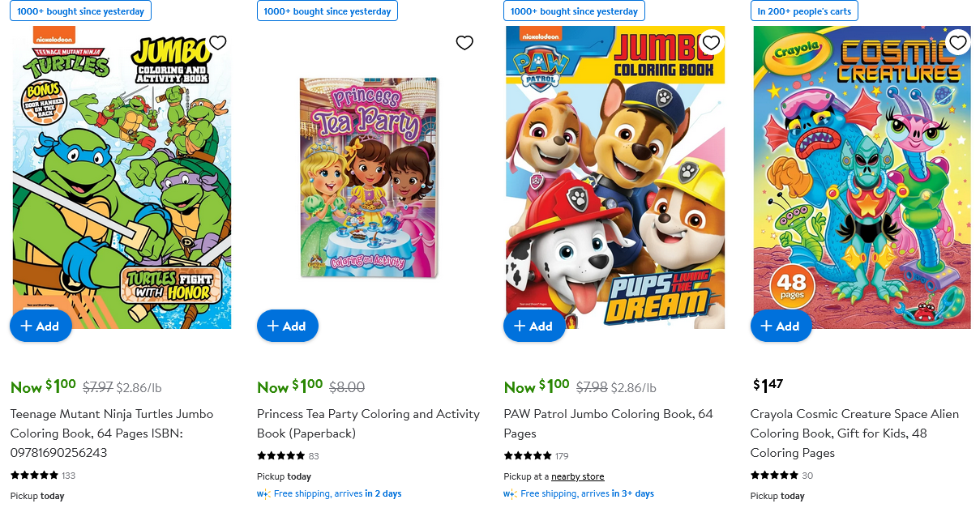Viewport: 980px width, 508px height.
Task: Click heart icon on Princess Tea Party book
Action: (464, 43)
